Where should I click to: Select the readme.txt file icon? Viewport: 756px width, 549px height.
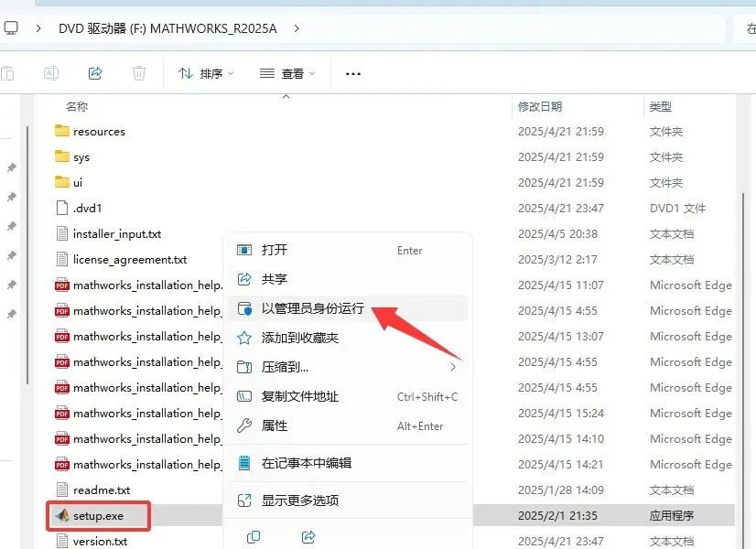62,490
